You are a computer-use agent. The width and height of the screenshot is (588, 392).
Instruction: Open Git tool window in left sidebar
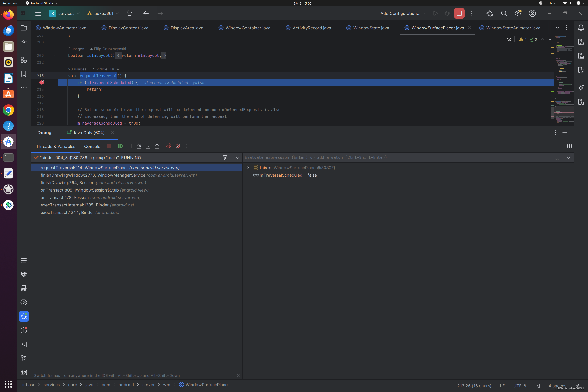click(24, 358)
